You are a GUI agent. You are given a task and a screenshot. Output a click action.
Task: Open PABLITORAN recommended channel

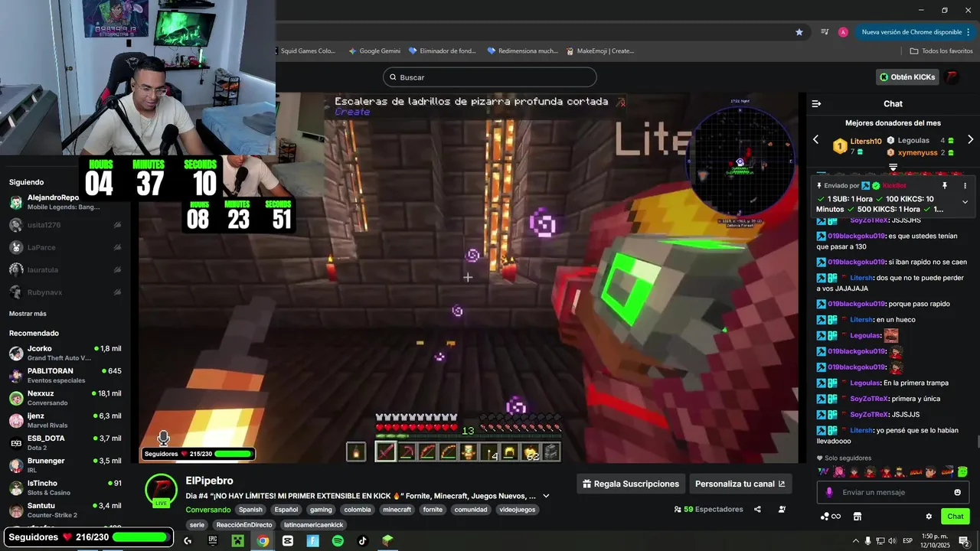point(65,375)
